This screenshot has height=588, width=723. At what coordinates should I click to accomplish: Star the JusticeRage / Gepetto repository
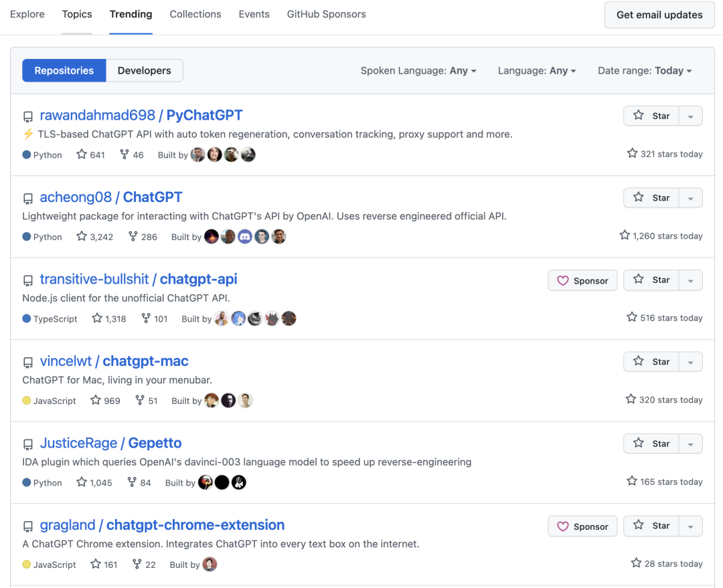pyautogui.click(x=651, y=444)
